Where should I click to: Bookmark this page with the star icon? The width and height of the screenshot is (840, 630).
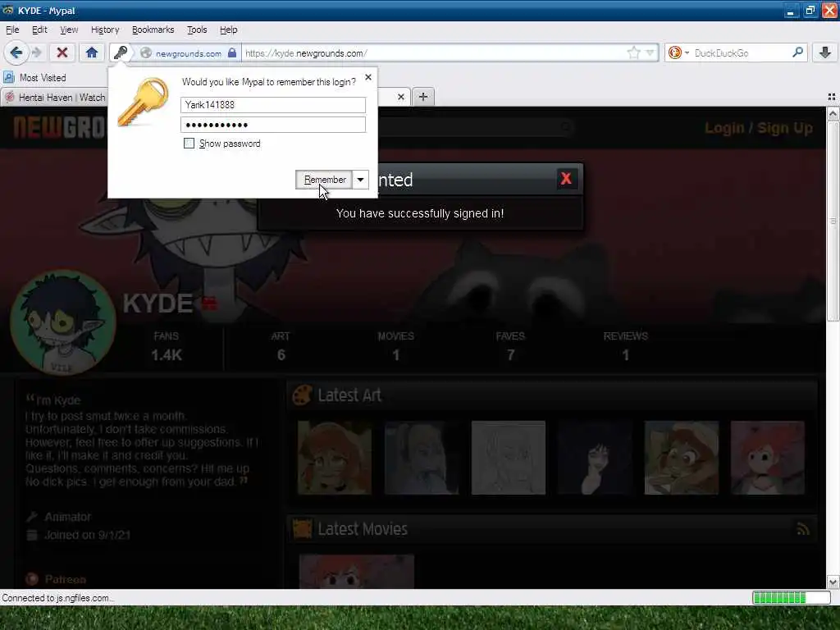coord(634,52)
